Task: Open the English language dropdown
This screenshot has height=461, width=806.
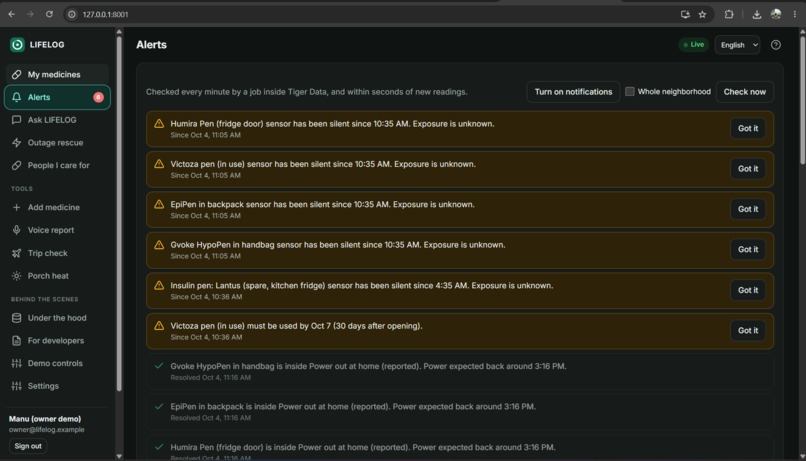Action: 737,45
